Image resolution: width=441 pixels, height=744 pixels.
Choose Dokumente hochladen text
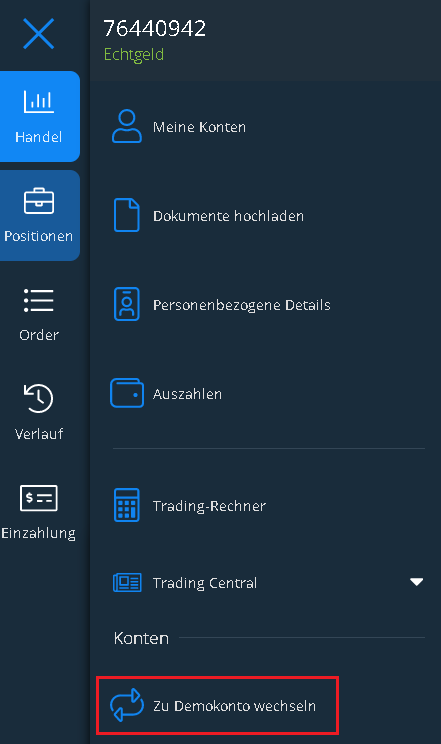pyautogui.click(x=228, y=216)
